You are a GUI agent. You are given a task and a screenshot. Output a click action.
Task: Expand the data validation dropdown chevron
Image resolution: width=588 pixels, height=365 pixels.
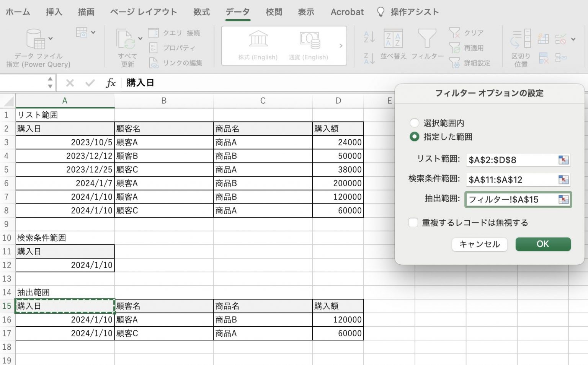[573, 38]
